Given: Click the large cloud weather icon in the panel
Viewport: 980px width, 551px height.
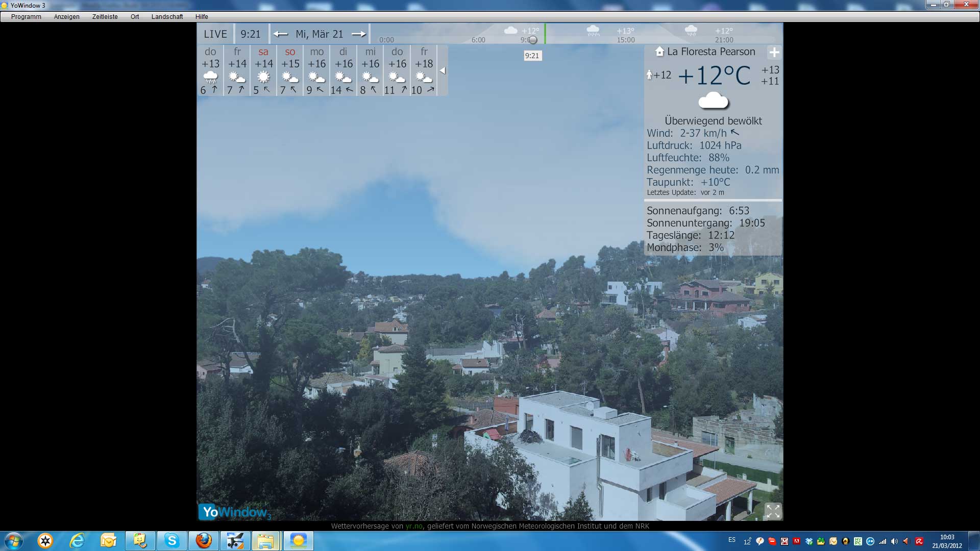Looking at the screenshot, I should pyautogui.click(x=713, y=101).
